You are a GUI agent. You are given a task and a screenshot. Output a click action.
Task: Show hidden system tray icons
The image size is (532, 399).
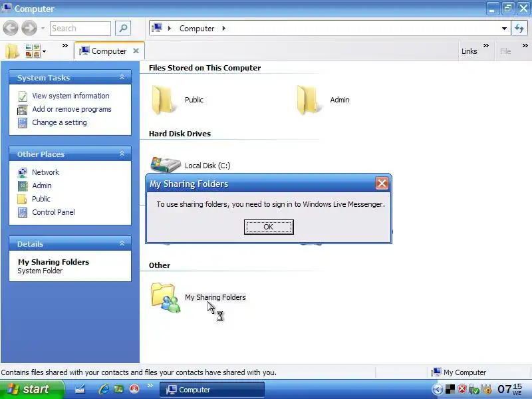pos(438,390)
